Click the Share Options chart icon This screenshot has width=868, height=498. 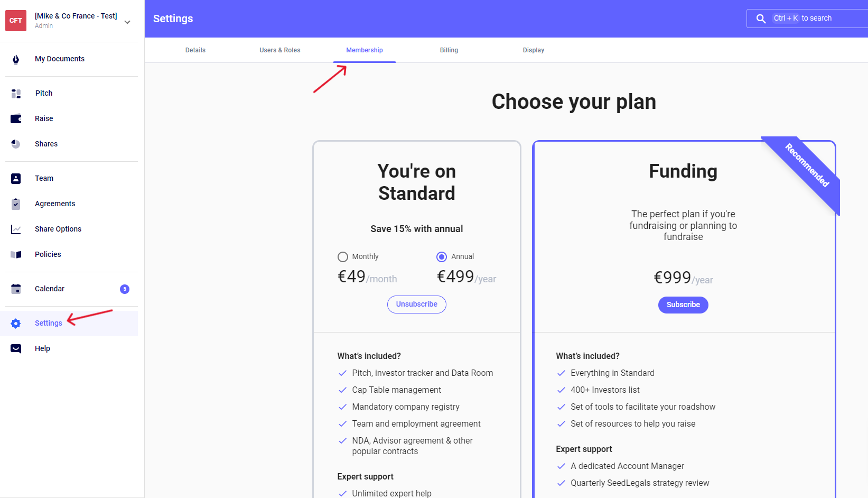[x=16, y=229]
